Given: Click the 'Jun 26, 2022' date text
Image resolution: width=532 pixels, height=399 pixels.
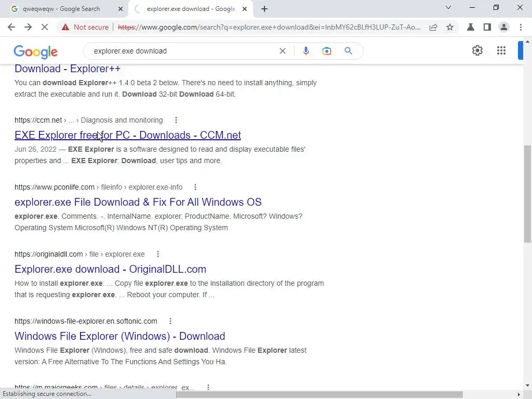Looking at the screenshot, I should pyautogui.click(x=35, y=149).
